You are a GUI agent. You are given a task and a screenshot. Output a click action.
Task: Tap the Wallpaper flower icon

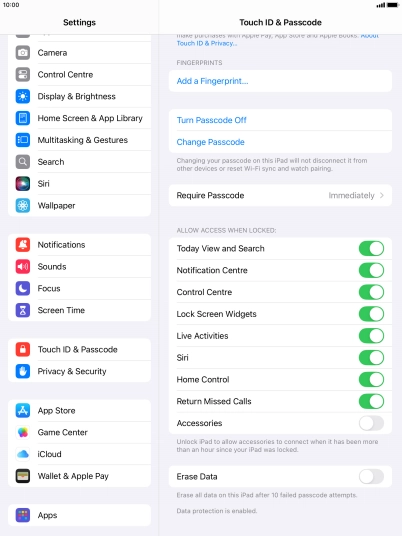(x=23, y=205)
